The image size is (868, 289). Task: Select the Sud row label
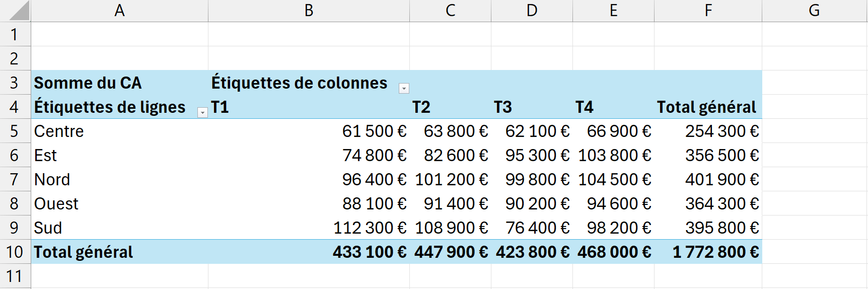click(x=120, y=228)
